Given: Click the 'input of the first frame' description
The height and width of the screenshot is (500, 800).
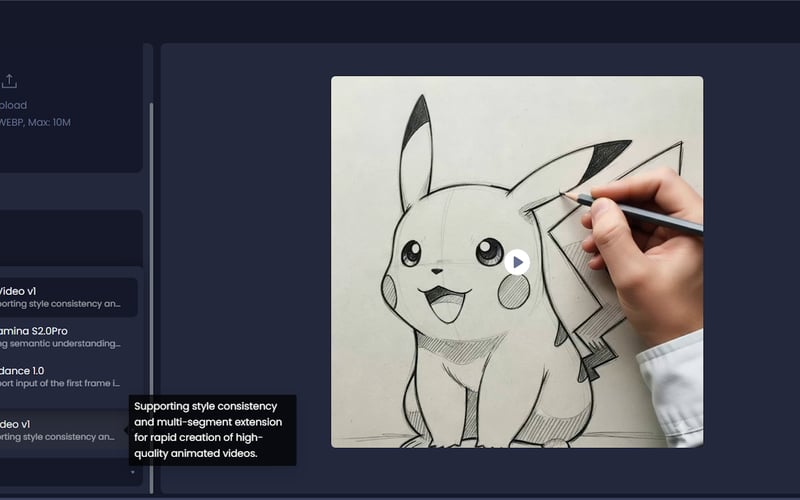Looking at the screenshot, I should tap(60, 383).
